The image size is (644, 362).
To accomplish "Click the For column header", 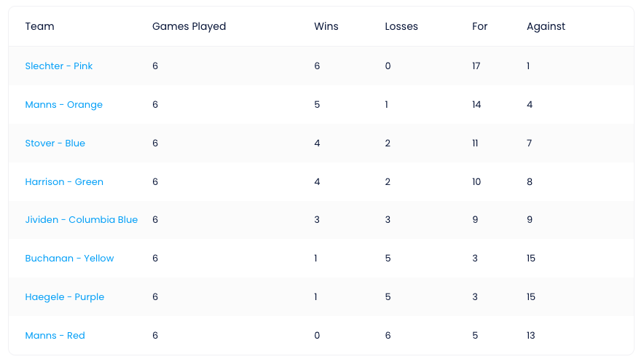I will pos(479,26).
